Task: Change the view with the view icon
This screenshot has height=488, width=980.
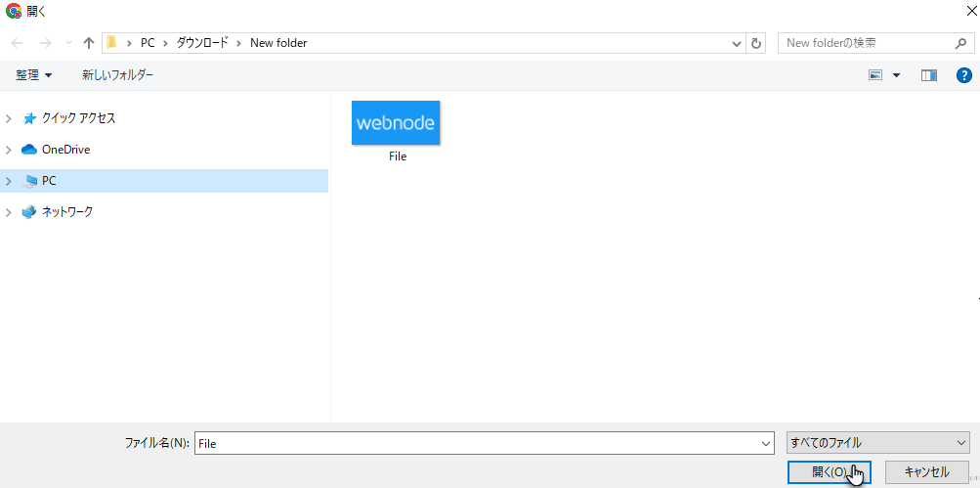Action: (x=875, y=75)
